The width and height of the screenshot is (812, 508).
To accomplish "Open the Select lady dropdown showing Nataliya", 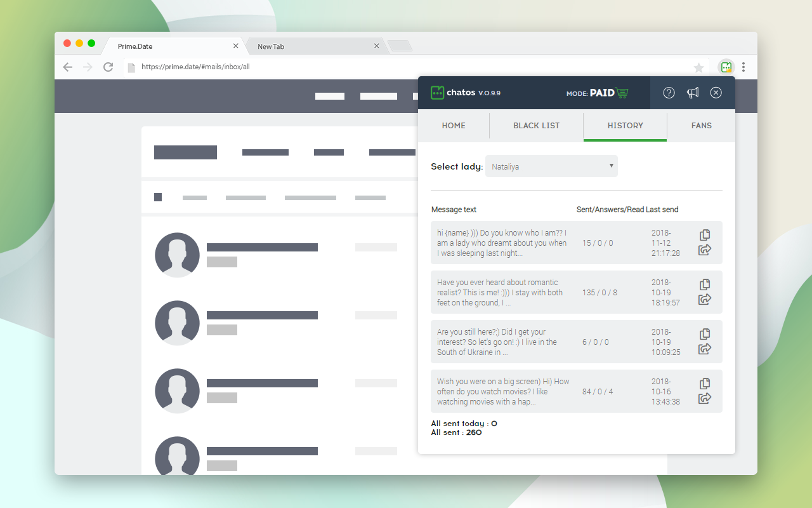I will pyautogui.click(x=551, y=166).
